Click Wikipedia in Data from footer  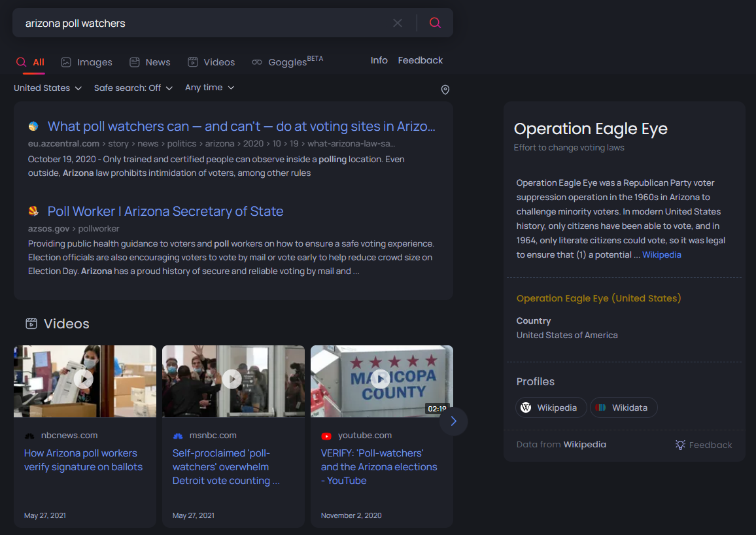point(585,444)
